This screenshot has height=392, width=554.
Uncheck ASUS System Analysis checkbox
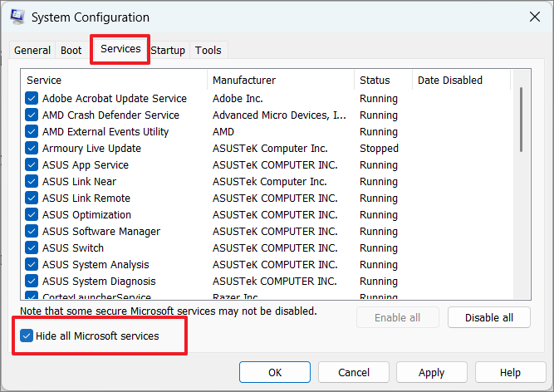(x=32, y=264)
